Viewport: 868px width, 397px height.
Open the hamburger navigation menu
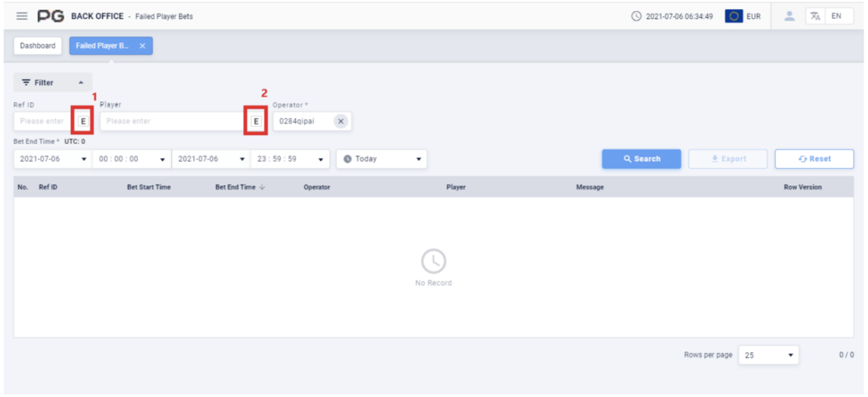(22, 16)
